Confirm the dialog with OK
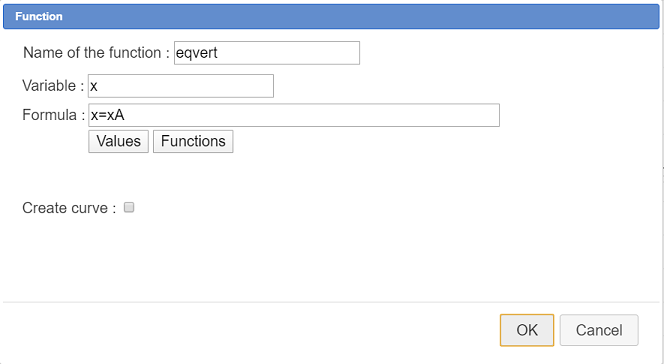 [527, 330]
